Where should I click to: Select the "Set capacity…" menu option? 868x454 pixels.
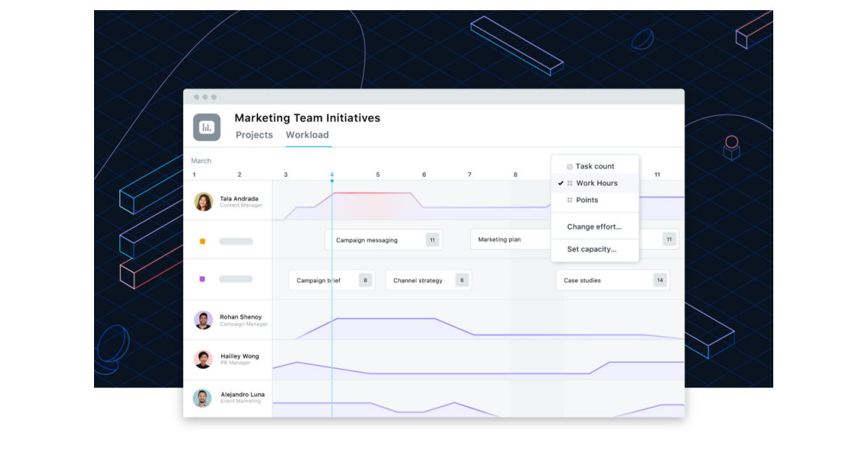click(593, 249)
